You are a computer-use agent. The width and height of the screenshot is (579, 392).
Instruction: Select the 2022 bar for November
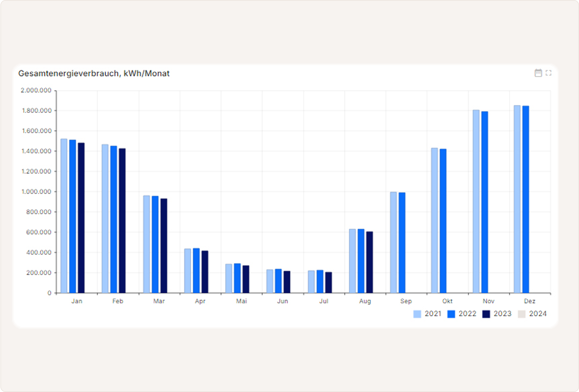[x=484, y=202]
